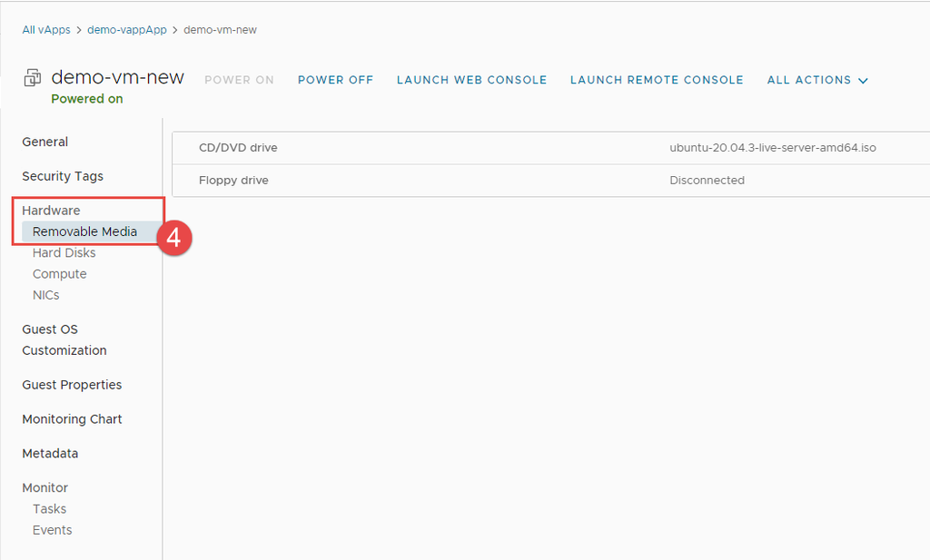Open Guest OS Customization section

click(64, 339)
